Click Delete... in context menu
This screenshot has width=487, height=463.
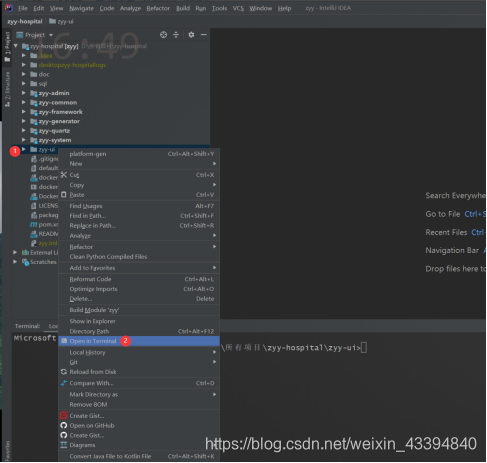pos(139,299)
